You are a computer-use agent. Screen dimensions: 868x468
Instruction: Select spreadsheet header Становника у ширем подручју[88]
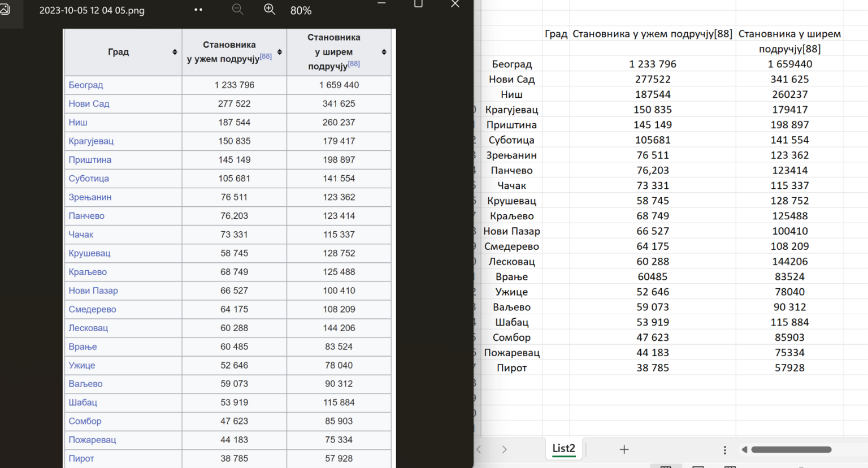pos(789,41)
